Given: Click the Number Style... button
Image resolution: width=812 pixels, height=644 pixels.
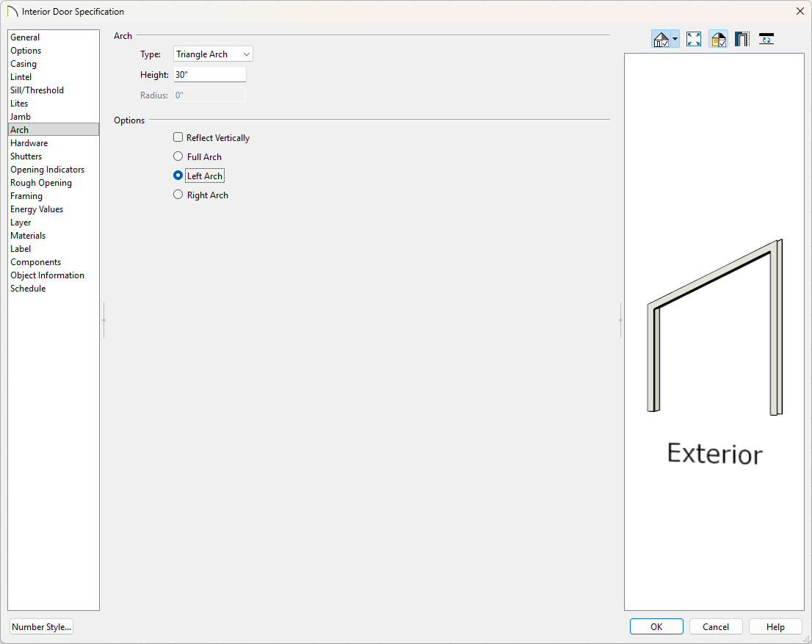Looking at the screenshot, I should [41, 627].
